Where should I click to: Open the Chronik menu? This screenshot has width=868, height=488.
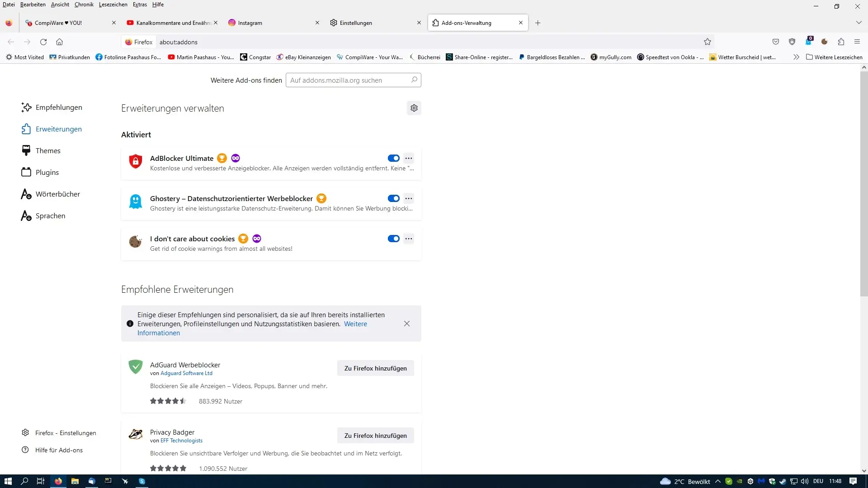click(84, 5)
